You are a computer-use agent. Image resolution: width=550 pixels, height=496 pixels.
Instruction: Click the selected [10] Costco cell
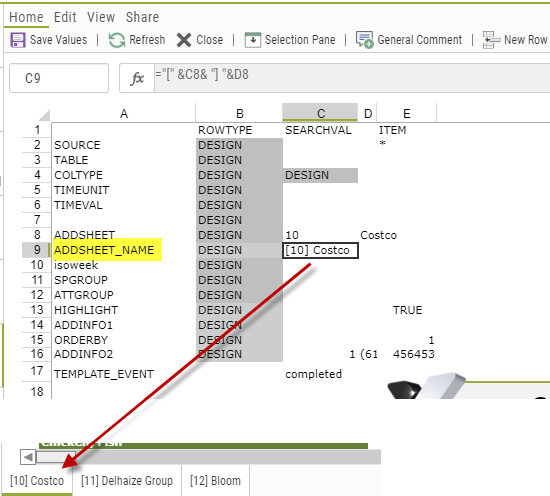[320, 250]
